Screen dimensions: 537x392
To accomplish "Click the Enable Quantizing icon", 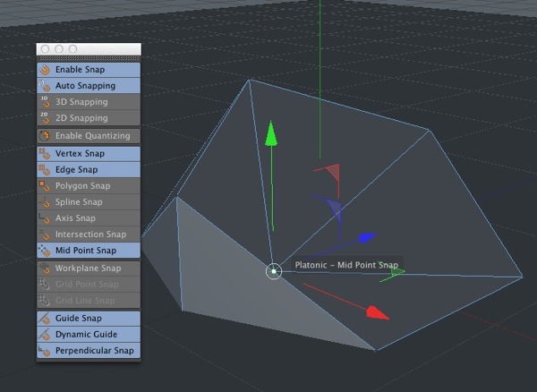I will pyautogui.click(x=45, y=136).
